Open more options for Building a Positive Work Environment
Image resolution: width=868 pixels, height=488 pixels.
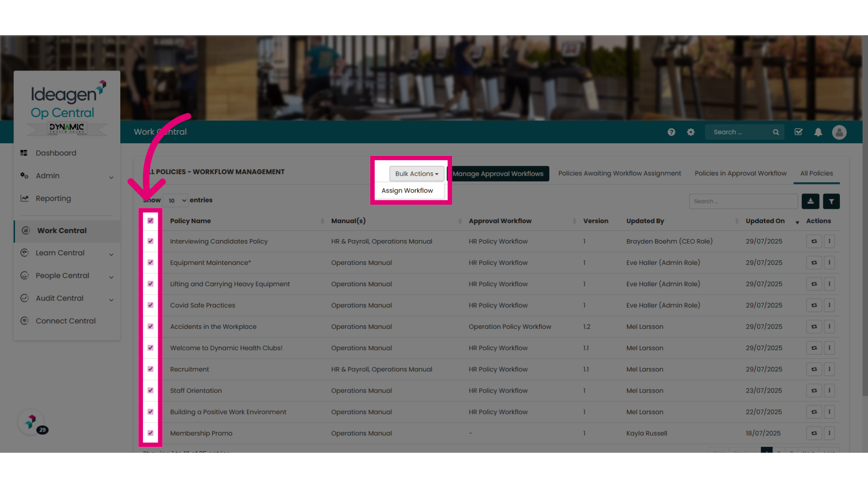click(x=829, y=412)
